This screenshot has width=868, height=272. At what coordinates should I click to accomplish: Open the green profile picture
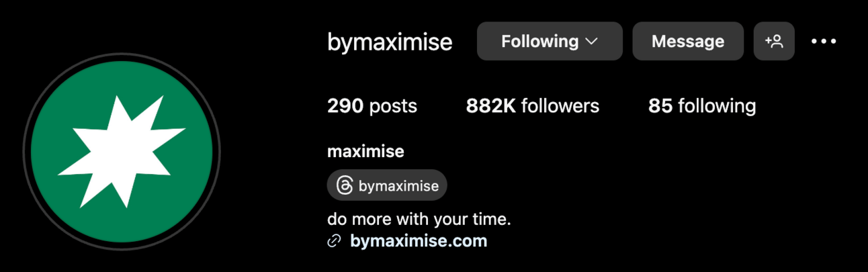tap(122, 152)
